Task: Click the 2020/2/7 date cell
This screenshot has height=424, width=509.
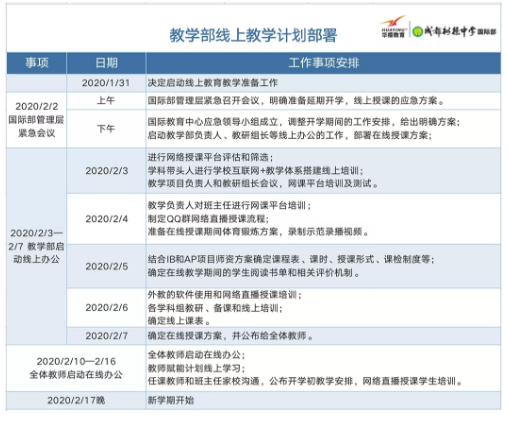Action: pos(106,336)
